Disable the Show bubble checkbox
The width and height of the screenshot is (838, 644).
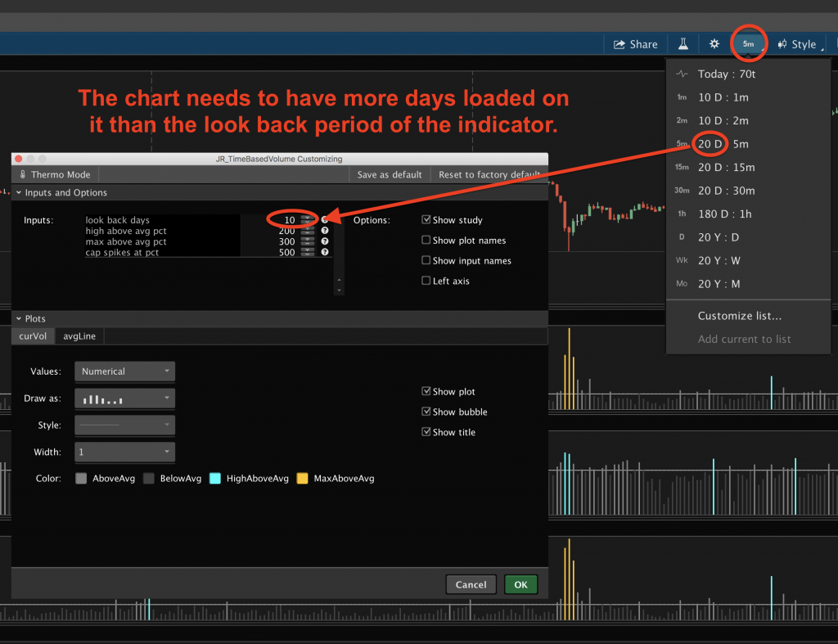click(x=426, y=412)
